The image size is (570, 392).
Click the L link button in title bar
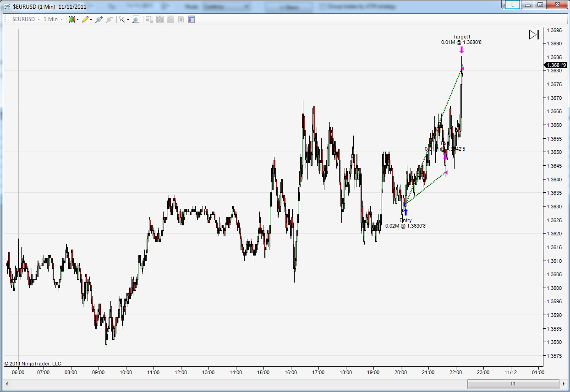512,4
